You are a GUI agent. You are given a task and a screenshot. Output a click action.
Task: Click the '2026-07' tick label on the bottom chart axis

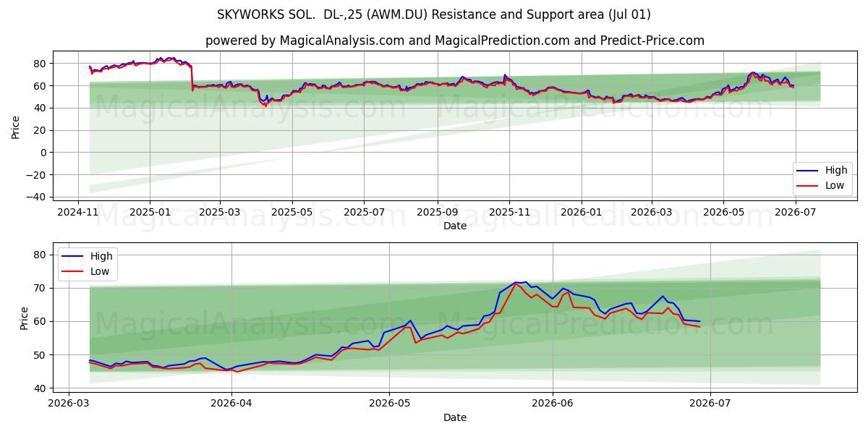710,404
